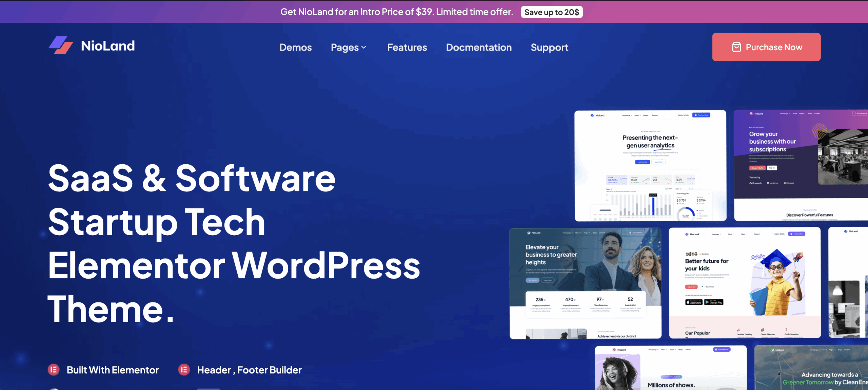Image resolution: width=868 pixels, height=390 pixels.
Task: Open the Pages menu item
Action: pyautogui.click(x=344, y=48)
